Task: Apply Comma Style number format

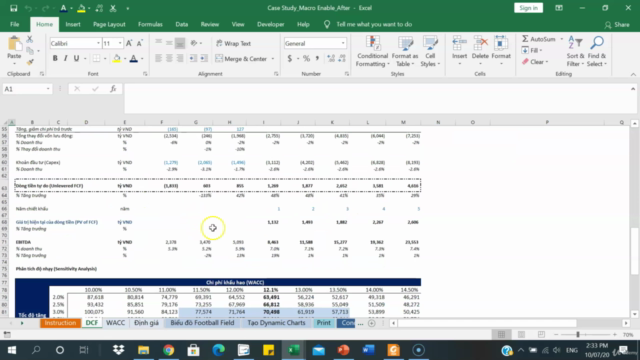Action: coord(317,59)
